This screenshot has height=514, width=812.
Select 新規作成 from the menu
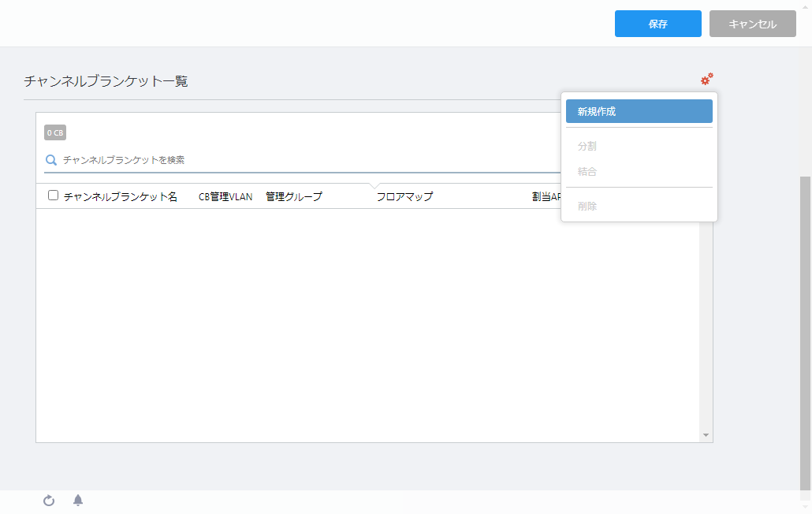coord(639,111)
